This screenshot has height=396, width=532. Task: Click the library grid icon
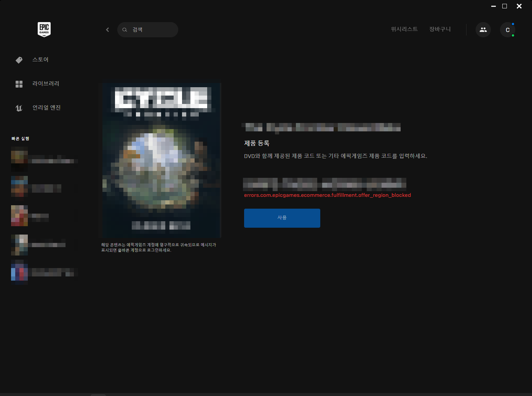click(19, 84)
